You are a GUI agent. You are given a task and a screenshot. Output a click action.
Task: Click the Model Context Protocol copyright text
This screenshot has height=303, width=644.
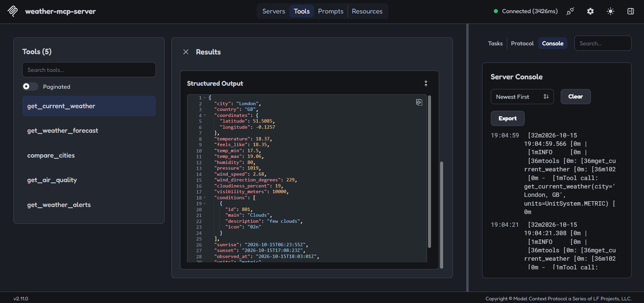(558, 299)
